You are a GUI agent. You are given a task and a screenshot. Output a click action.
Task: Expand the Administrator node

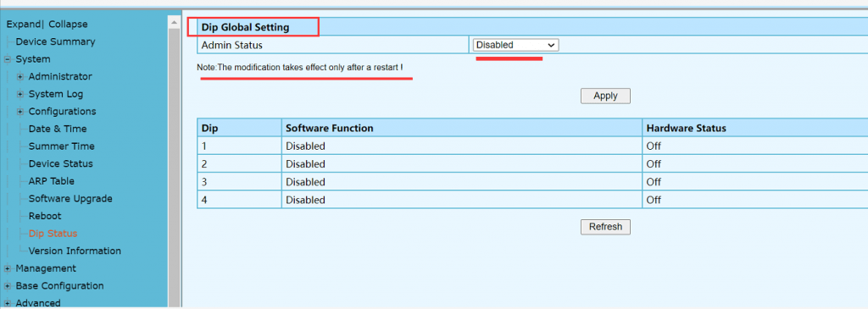(x=20, y=77)
